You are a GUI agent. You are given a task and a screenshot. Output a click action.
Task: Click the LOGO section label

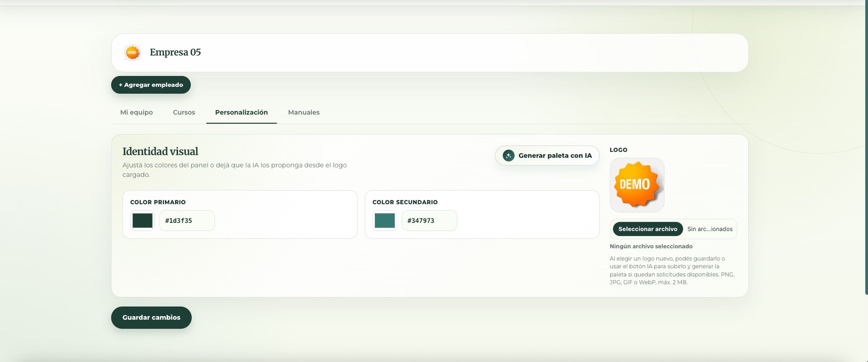[618, 150]
